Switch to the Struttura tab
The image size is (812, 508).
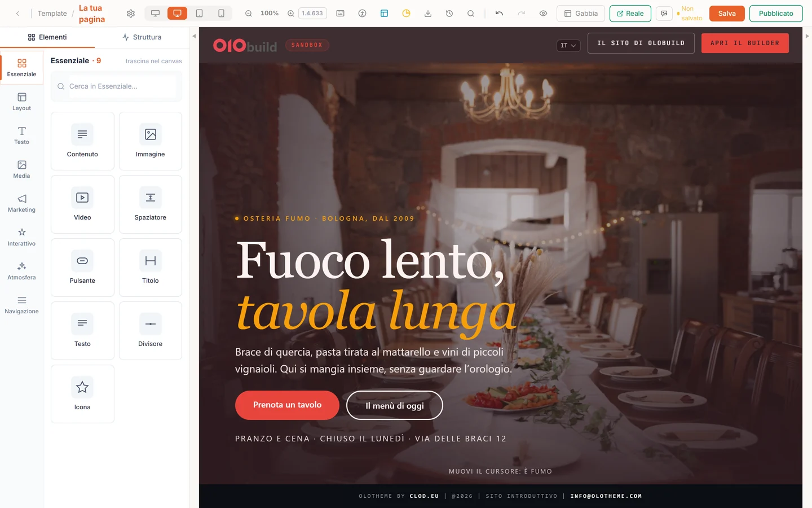tap(142, 37)
